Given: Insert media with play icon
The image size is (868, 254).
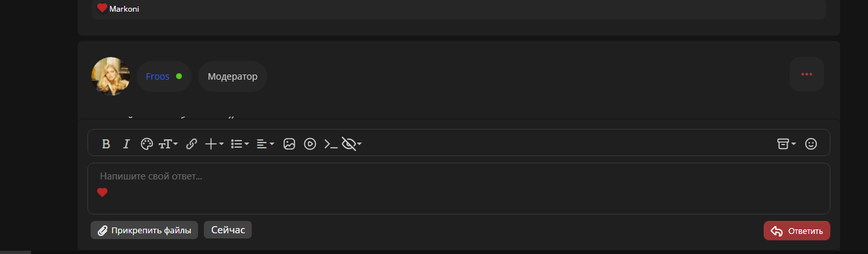Looking at the screenshot, I should tap(310, 144).
